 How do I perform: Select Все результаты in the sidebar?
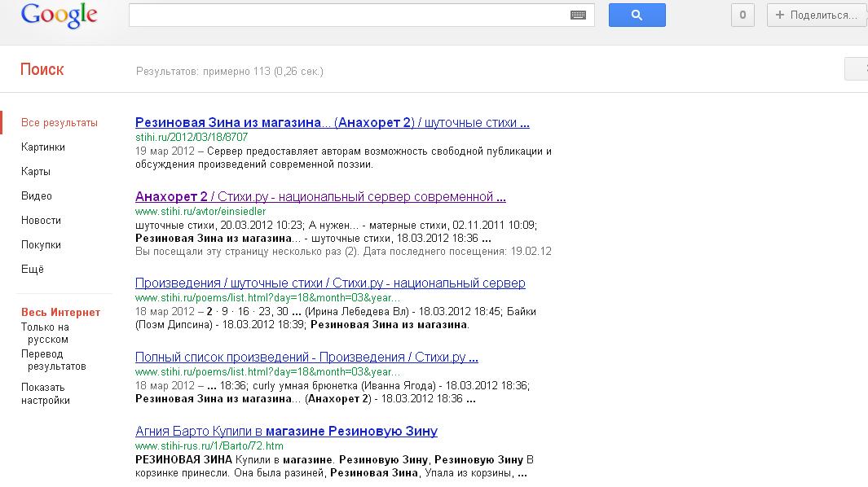59,123
